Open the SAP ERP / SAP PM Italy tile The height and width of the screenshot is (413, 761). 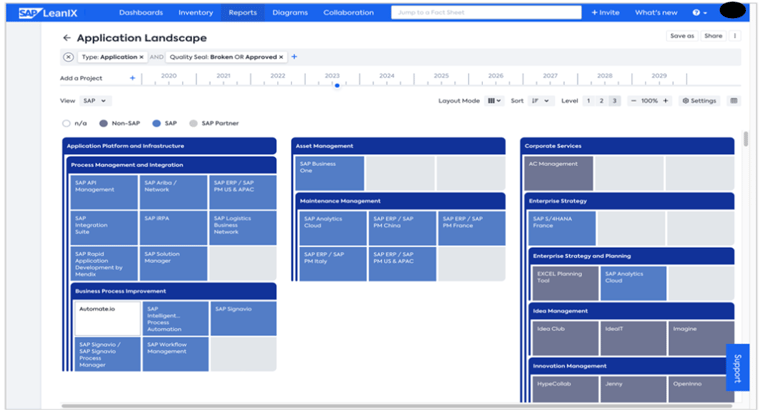(x=333, y=264)
